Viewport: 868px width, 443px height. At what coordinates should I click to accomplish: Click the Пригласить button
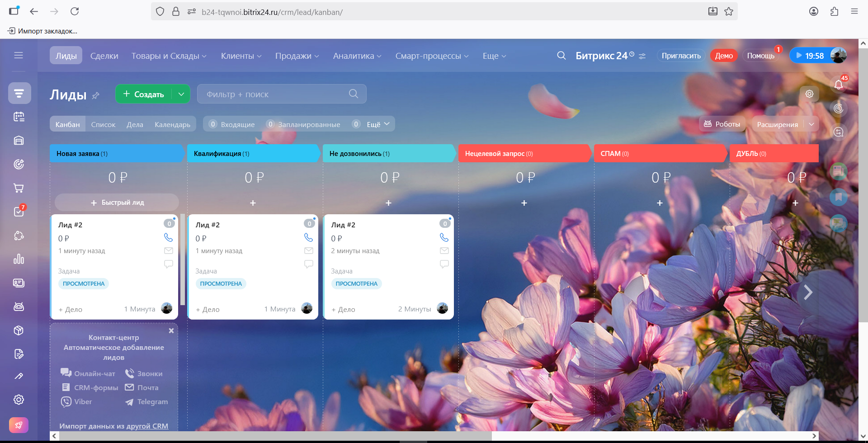click(681, 56)
